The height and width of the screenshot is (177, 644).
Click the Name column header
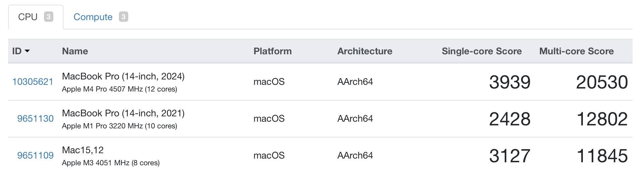coord(75,51)
